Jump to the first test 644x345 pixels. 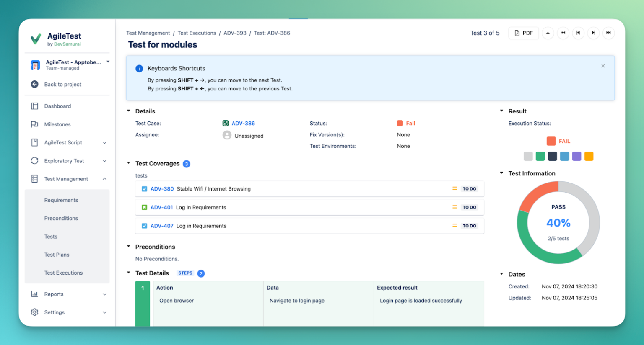click(563, 33)
